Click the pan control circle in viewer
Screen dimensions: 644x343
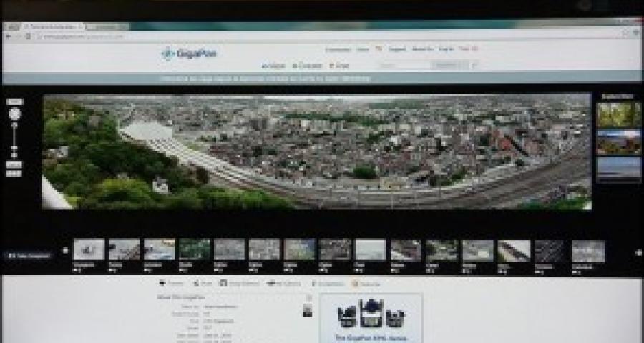14,114
